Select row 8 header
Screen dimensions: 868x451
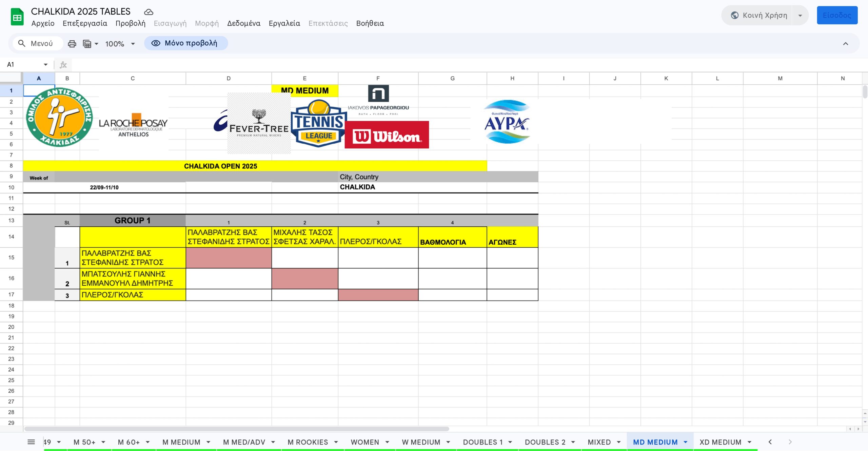[x=11, y=166]
